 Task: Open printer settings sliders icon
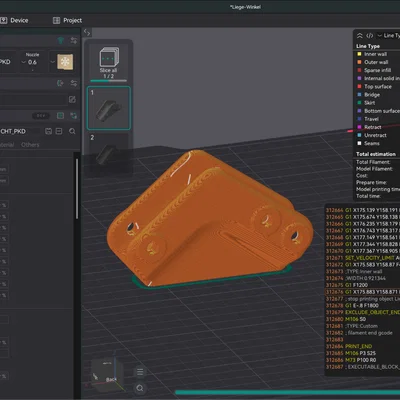(74, 41)
